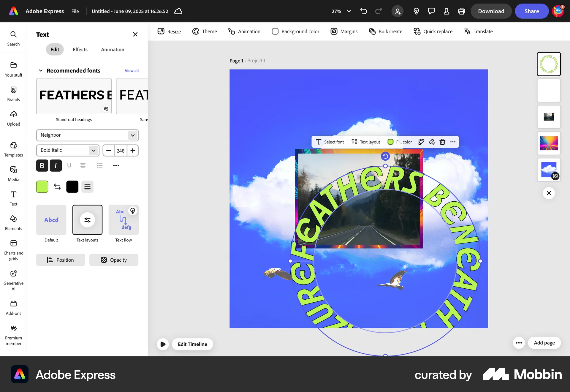Image resolution: width=570 pixels, height=392 pixels.
Task: Switch to the Effects tab
Action: click(80, 50)
